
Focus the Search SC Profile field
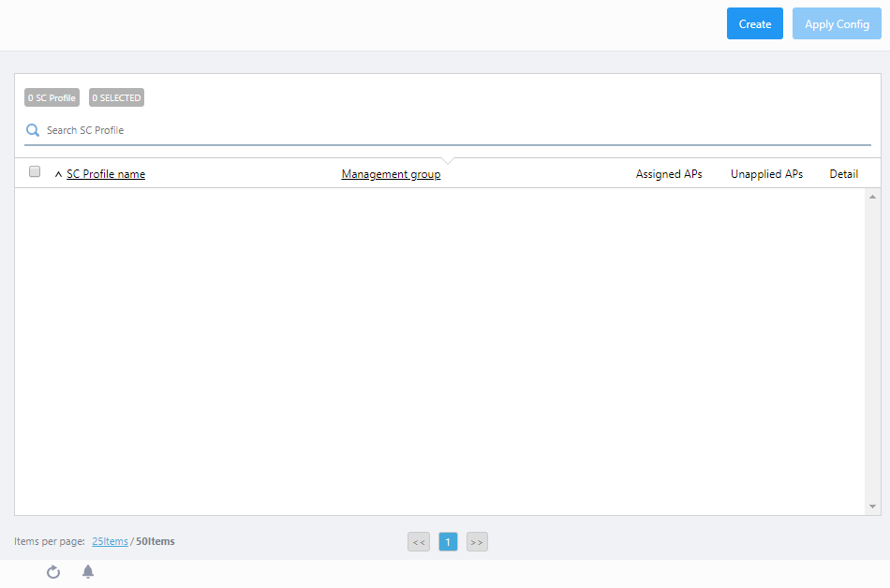[x=450, y=130]
